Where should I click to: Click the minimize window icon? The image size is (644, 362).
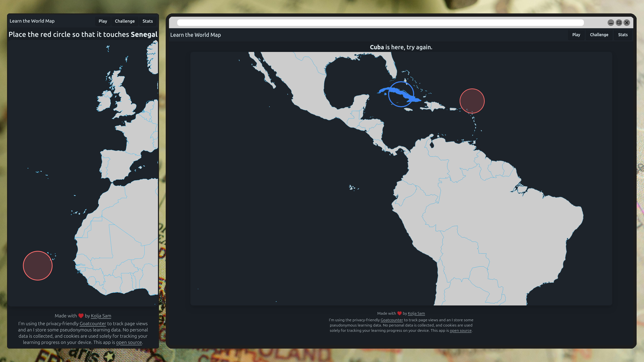pos(610,22)
